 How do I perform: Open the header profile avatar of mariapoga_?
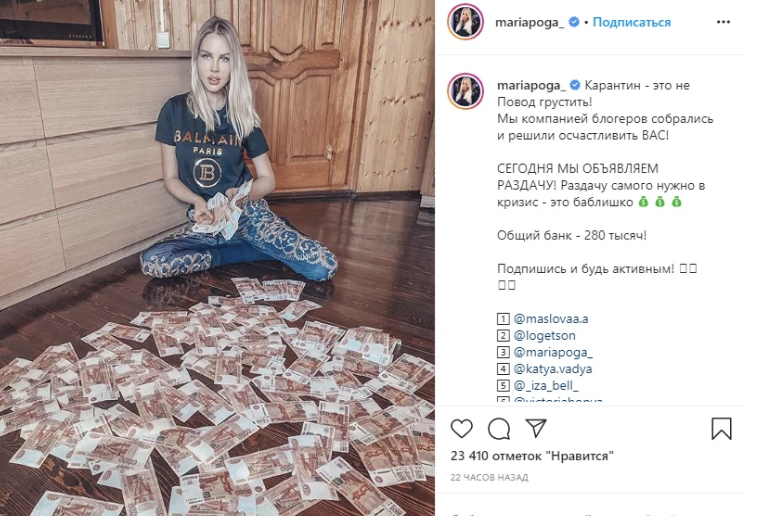coord(466,22)
